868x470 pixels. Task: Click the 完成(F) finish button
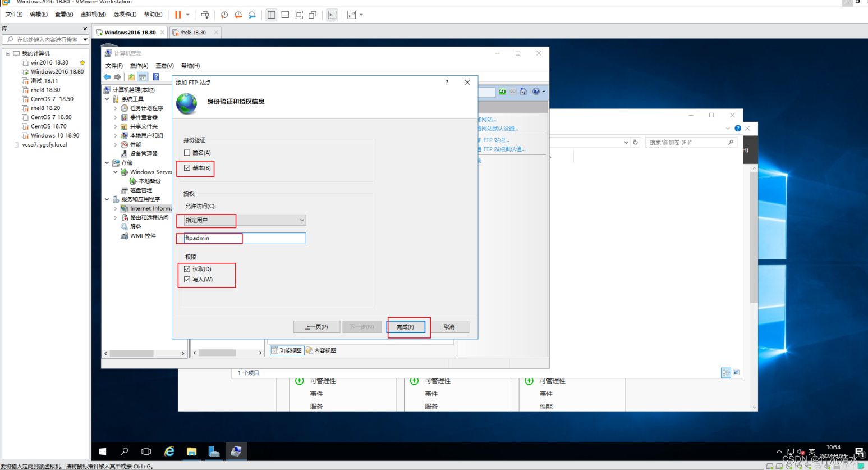click(406, 327)
